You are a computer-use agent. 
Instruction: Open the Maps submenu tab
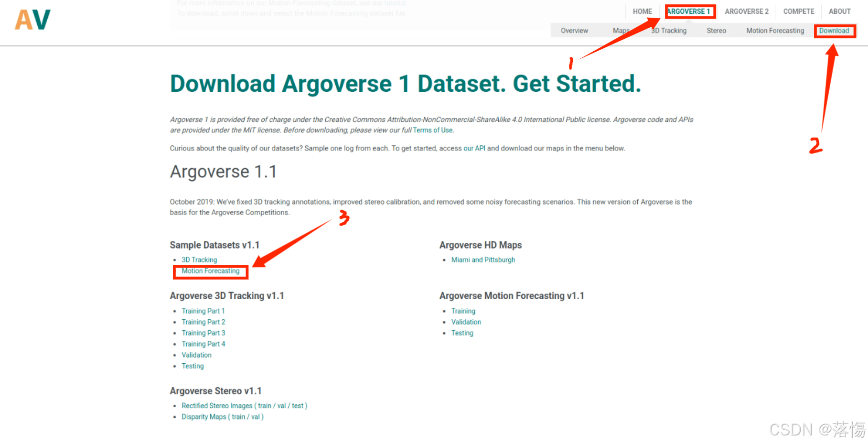click(621, 31)
